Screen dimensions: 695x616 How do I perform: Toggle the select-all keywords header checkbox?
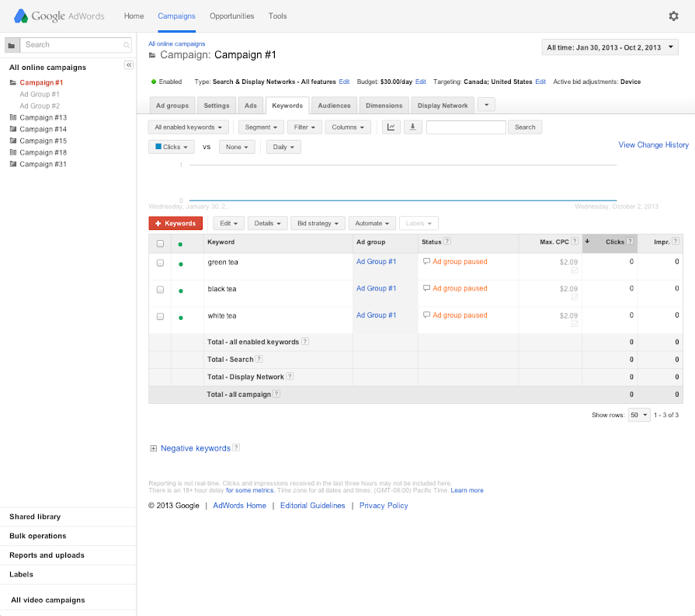160,243
